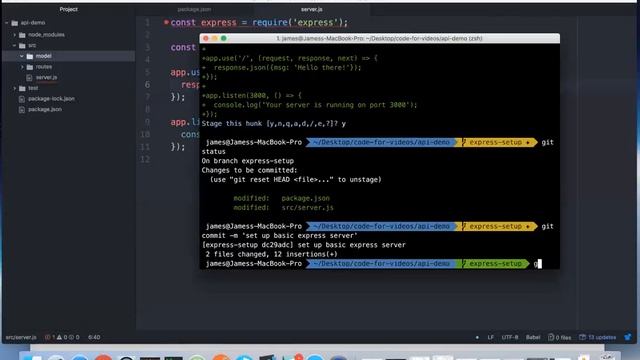640x360 pixels.
Task: Click 'Stage this hunk' prompt line
Action: tap(273, 123)
